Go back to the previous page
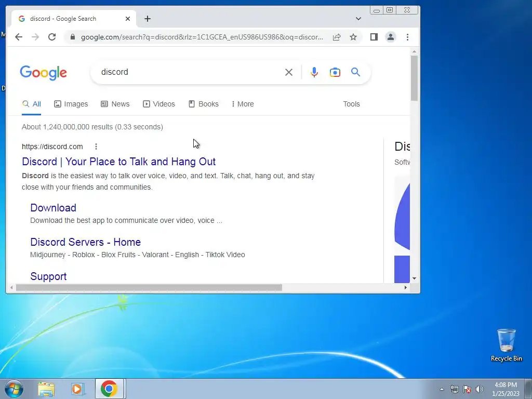This screenshot has width=532, height=399. [19, 37]
